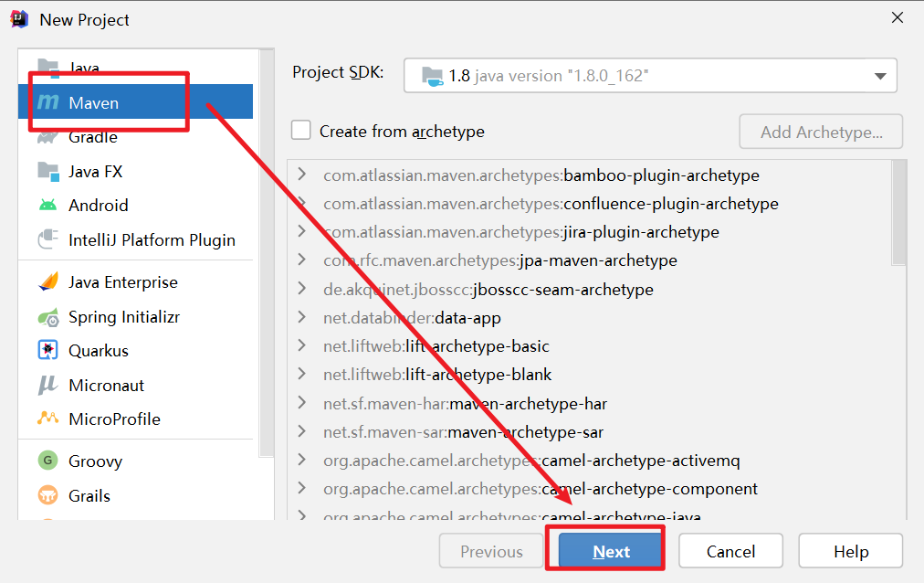Choose the MicroProfile icon
Screen dimensions: 924x583
point(47,419)
